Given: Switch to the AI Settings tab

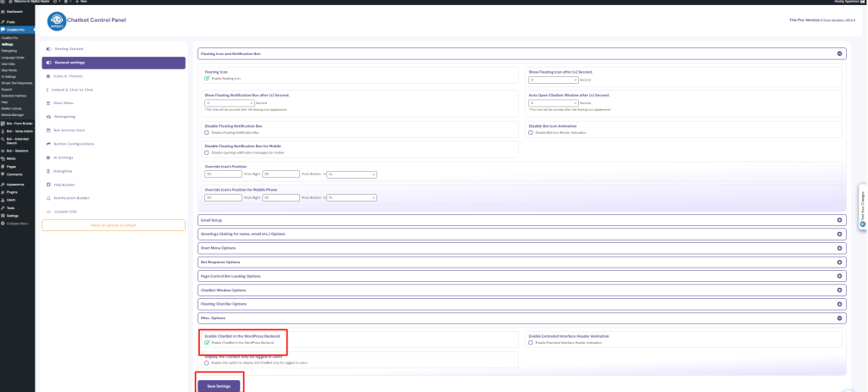Looking at the screenshot, I should tap(64, 157).
